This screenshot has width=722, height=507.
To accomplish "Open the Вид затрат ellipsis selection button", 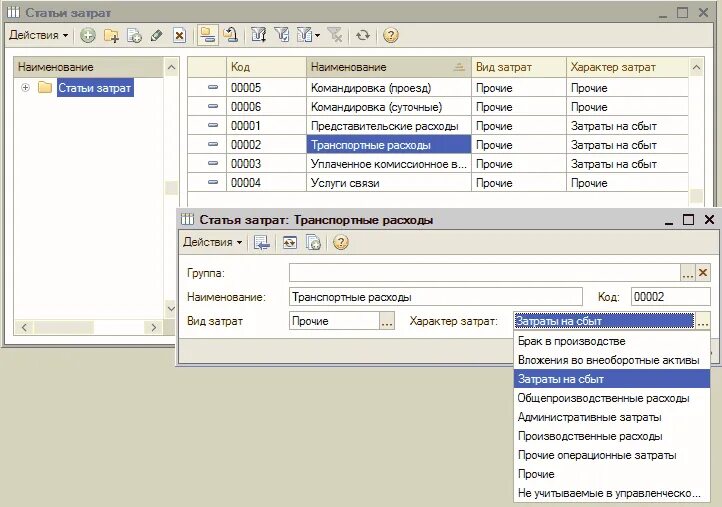I will click(387, 321).
